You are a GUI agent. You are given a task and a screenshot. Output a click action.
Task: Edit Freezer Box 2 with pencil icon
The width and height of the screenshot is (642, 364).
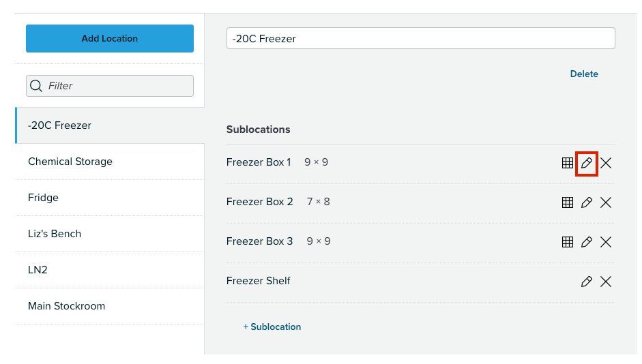586,202
